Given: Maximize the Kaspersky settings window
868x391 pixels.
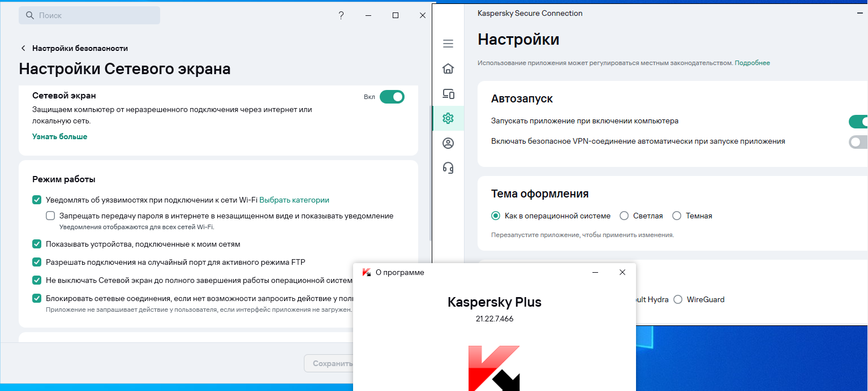Looking at the screenshot, I should [x=396, y=15].
